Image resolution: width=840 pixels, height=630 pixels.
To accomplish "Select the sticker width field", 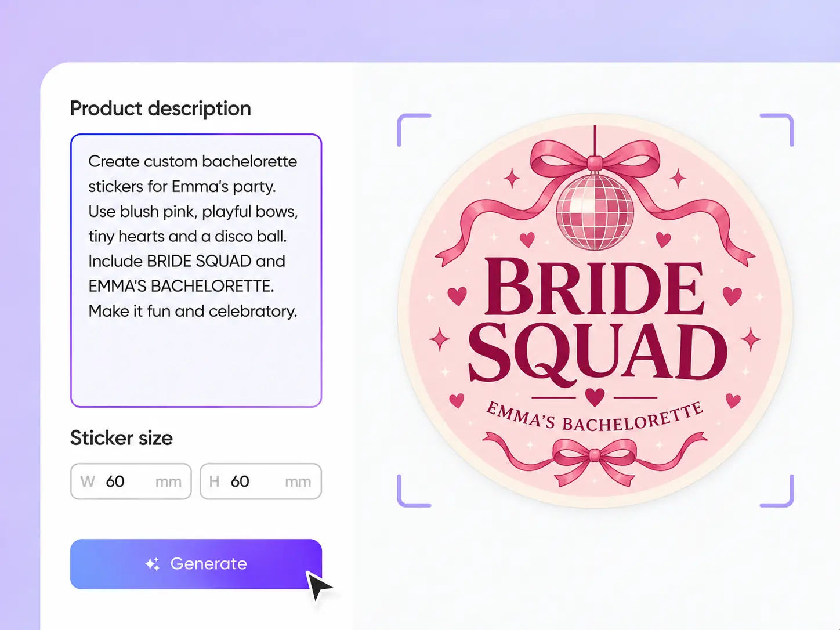I will click(131, 481).
